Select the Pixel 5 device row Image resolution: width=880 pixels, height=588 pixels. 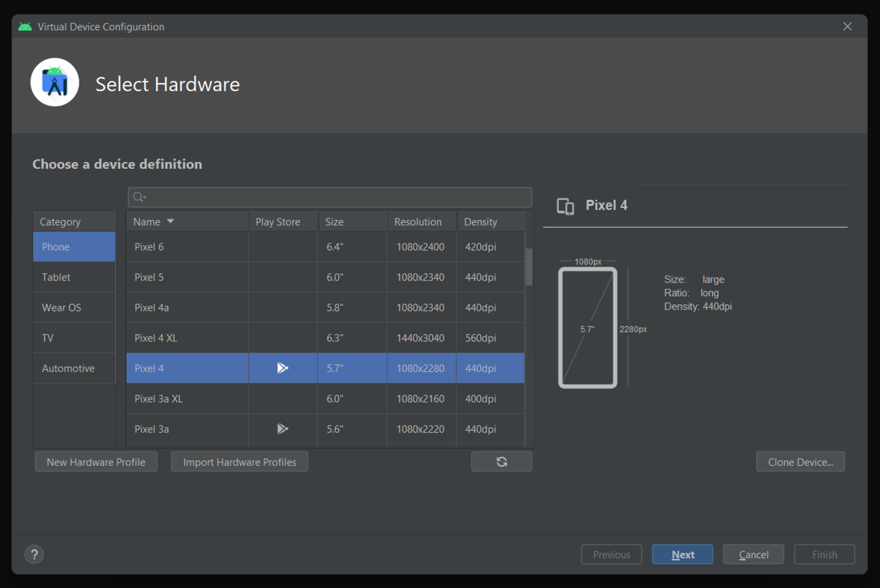tap(325, 277)
